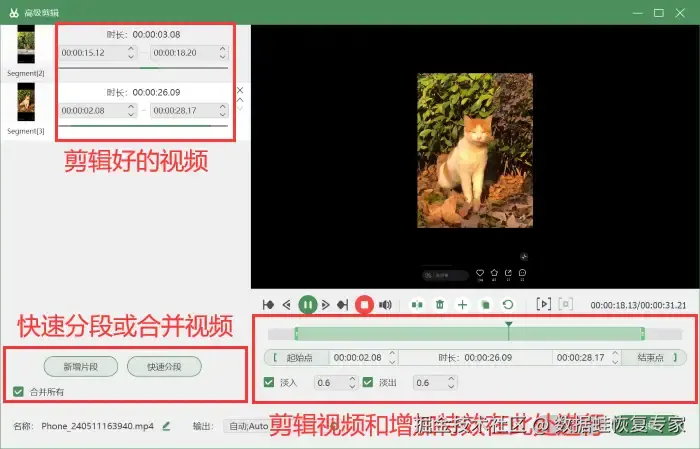
Task: Pause the video with the green button
Action: pyautogui.click(x=307, y=305)
